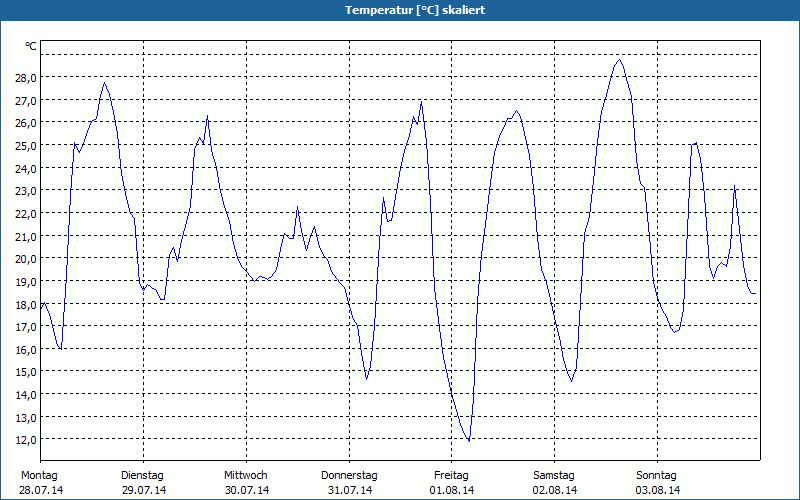Click the °C unit label
This screenshot has width=800, height=500.
click(x=31, y=46)
